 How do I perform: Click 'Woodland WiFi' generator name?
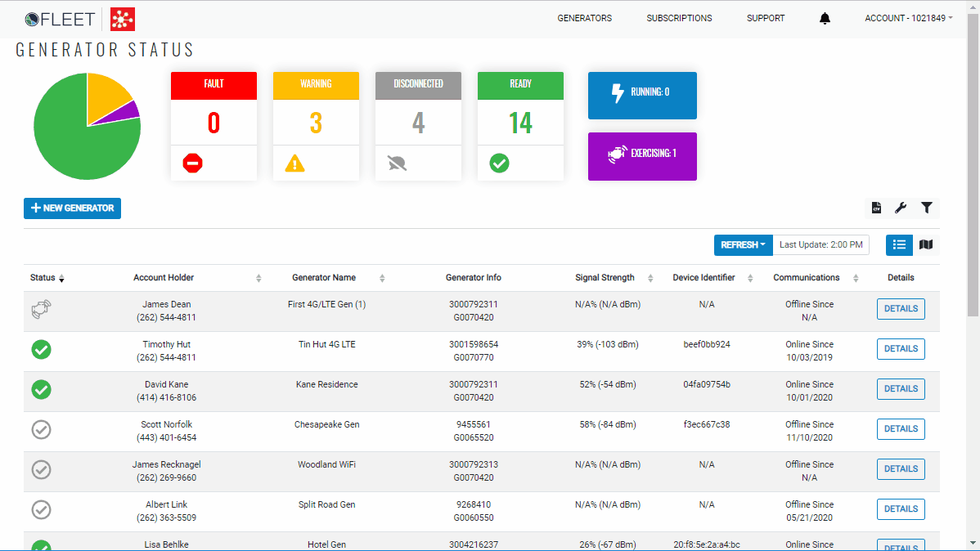(327, 465)
